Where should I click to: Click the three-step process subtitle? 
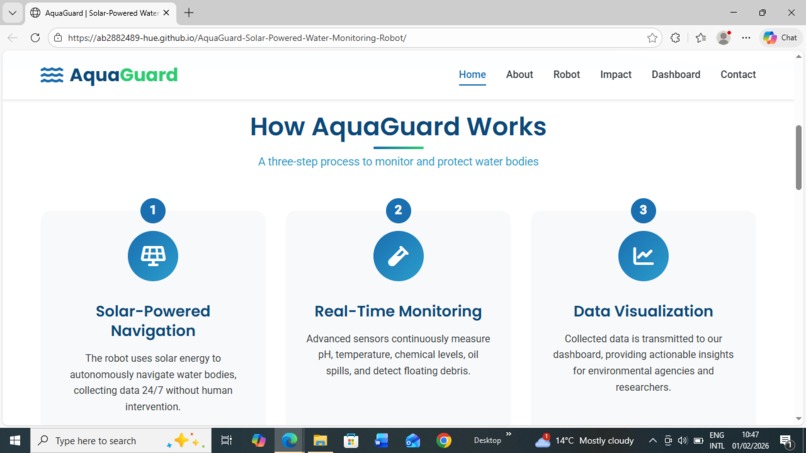point(398,161)
